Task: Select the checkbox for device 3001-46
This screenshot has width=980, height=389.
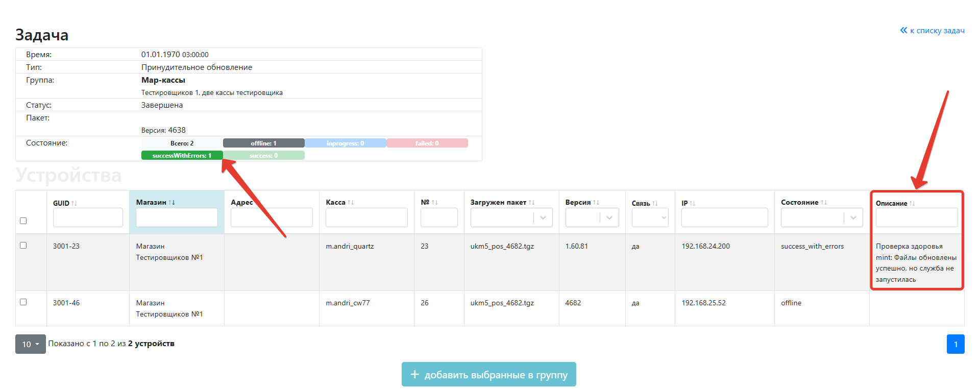Action: coord(23,302)
